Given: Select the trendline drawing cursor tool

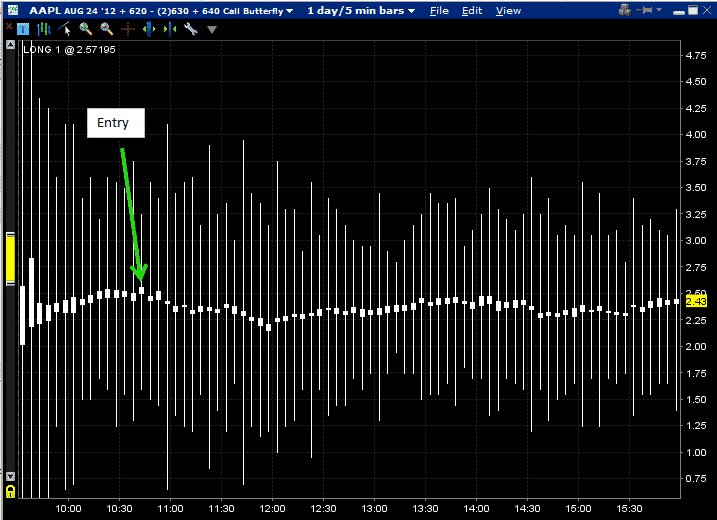Looking at the screenshot, I should (x=65, y=29).
